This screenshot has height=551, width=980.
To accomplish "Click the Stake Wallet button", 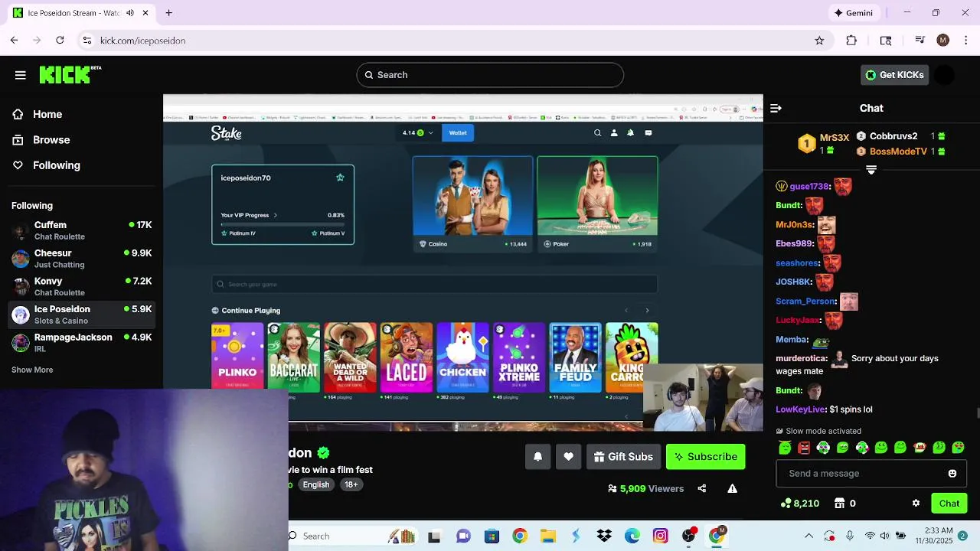I will pyautogui.click(x=458, y=133).
